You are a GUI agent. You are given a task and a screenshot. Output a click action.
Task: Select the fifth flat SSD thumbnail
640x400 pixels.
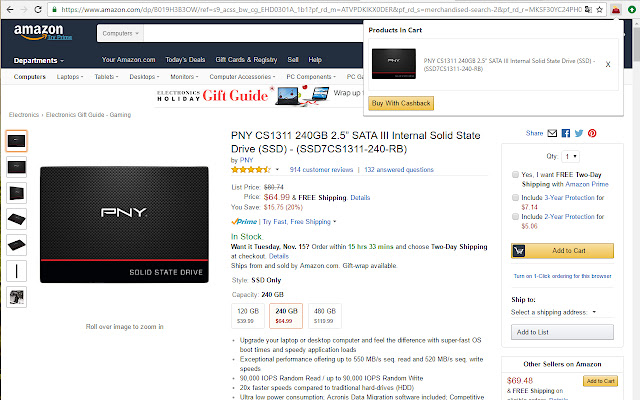pyautogui.click(x=16, y=245)
